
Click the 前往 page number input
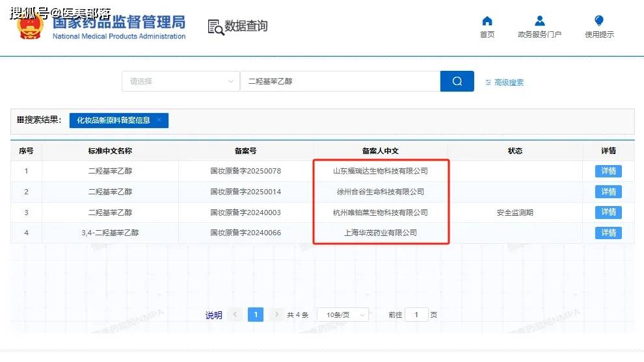click(x=416, y=315)
